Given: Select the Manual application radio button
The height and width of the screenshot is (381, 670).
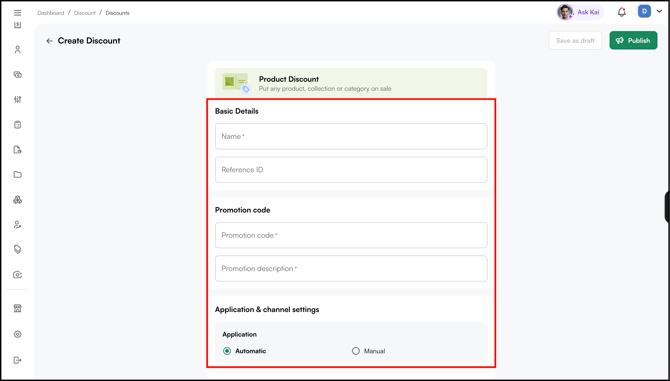Looking at the screenshot, I should (356, 351).
